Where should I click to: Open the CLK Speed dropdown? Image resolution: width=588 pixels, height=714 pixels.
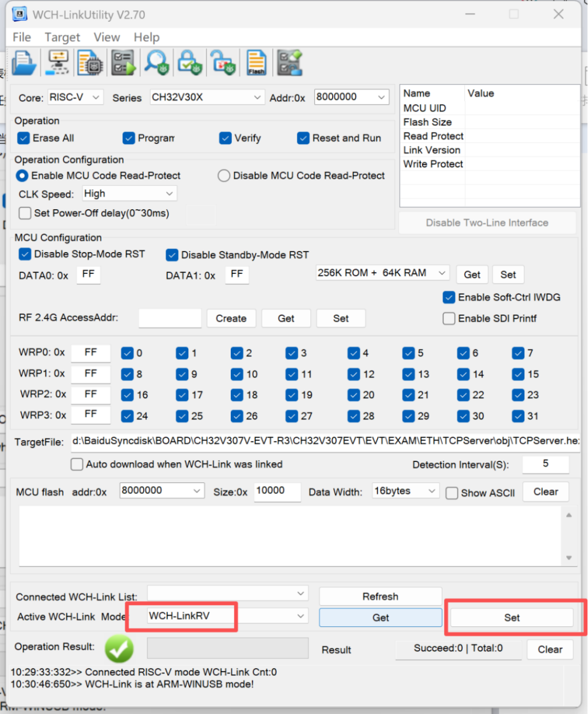point(130,194)
